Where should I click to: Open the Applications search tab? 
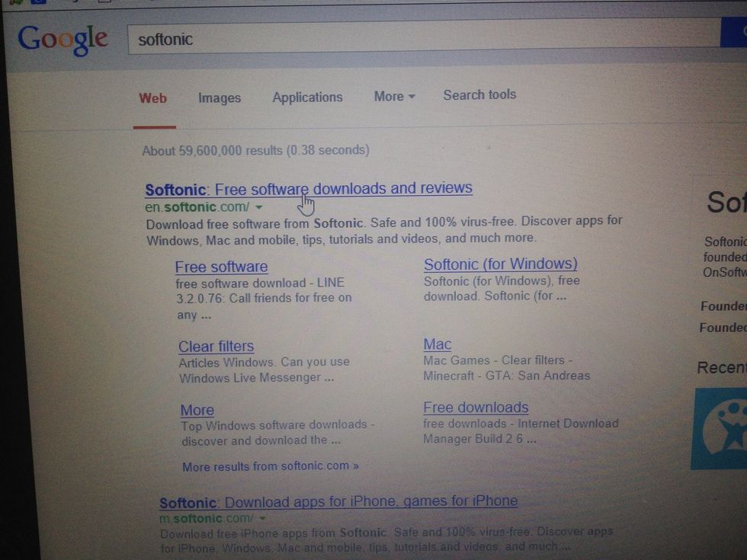[x=307, y=98]
